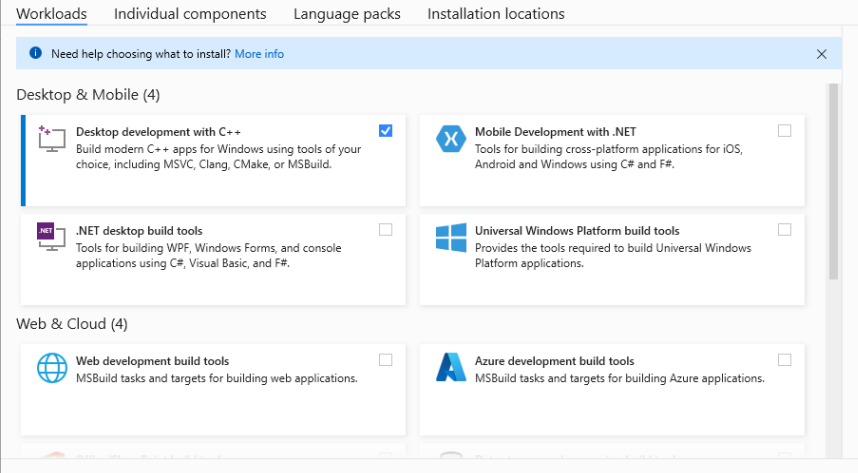
Task: Select the Web development build tools checkbox
Action: coord(386,360)
